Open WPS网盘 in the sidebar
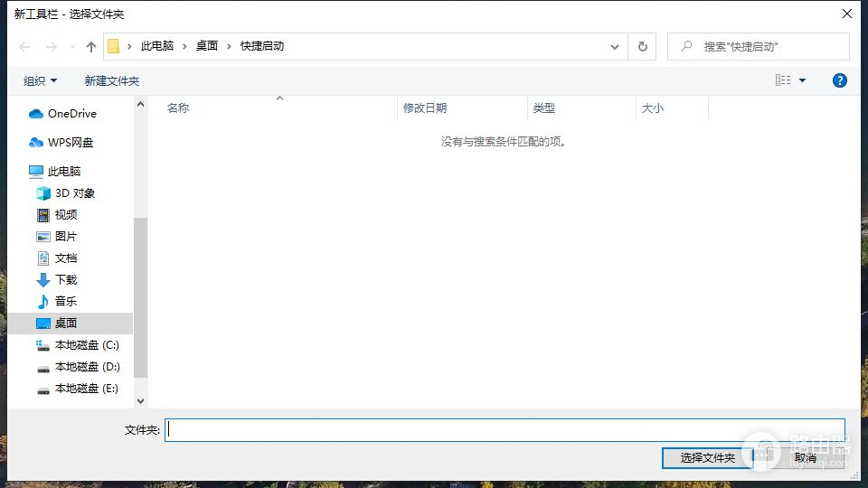This screenshot has width=868, height=488. pos(70,143)
